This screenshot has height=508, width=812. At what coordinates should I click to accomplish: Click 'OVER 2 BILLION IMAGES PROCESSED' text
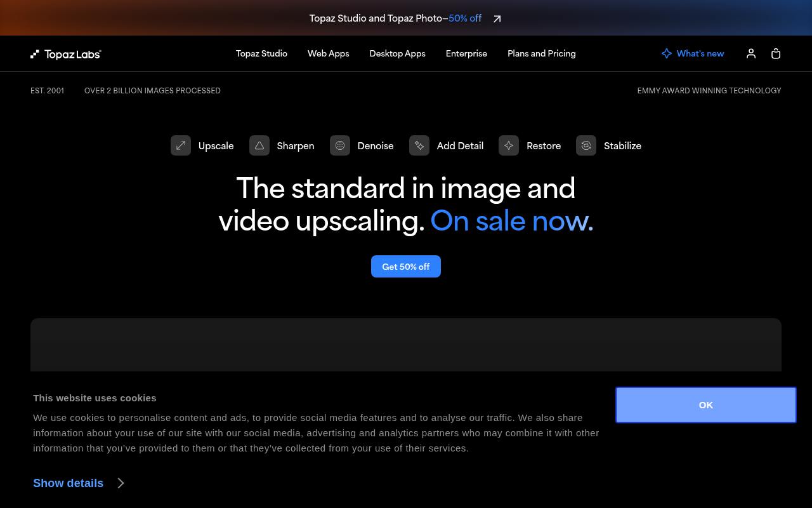click(152, 91)
